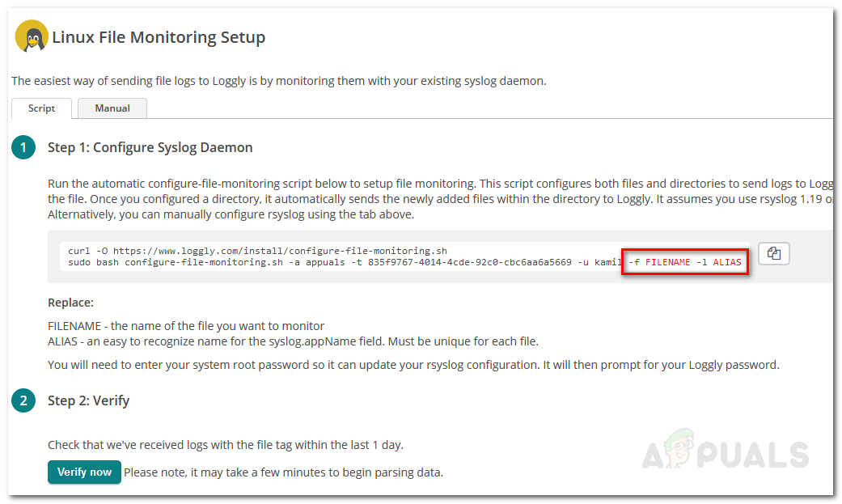Copy the command with the clipboard icon
The height and width of the screenshot is (504, 842).
coord(774,253)
